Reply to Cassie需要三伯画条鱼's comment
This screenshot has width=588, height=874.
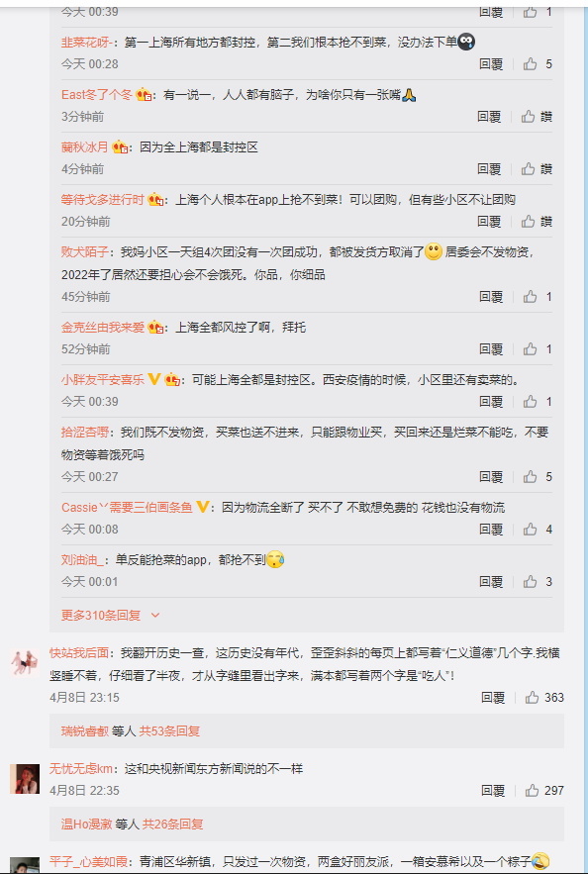[491, 529]
